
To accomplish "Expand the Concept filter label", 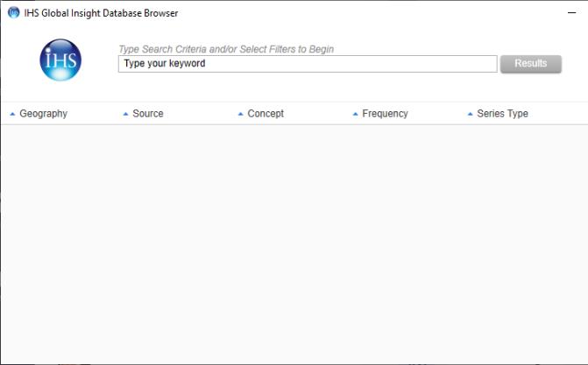I will pos(266,114).
